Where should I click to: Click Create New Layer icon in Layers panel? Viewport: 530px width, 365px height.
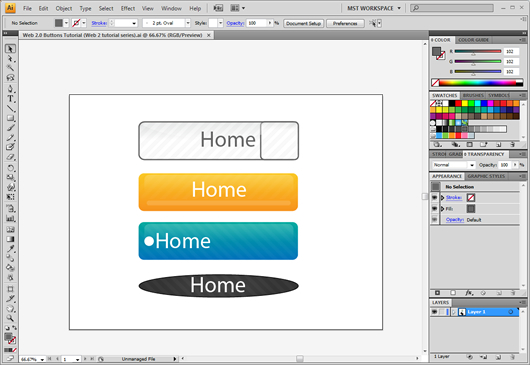click(498, 357)
